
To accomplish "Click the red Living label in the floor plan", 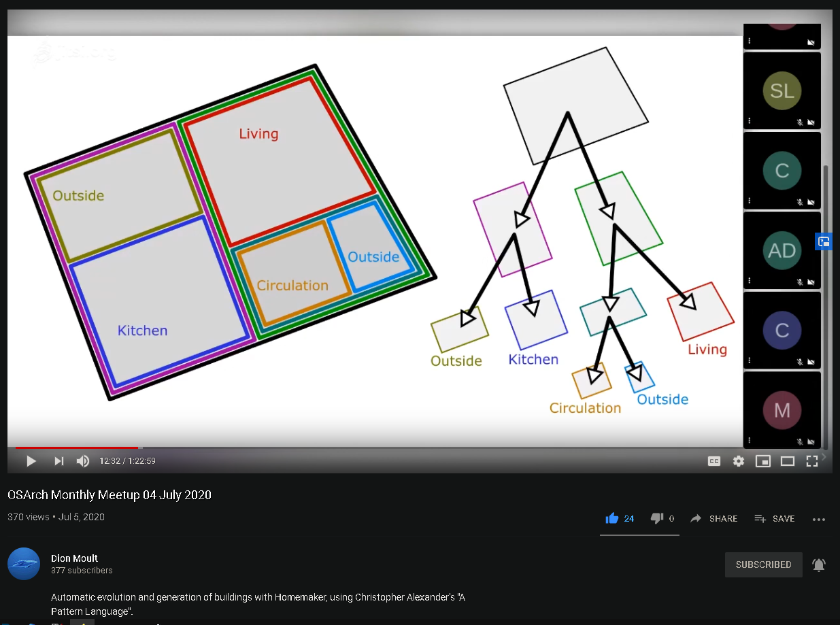I will [x=258, y=134].
